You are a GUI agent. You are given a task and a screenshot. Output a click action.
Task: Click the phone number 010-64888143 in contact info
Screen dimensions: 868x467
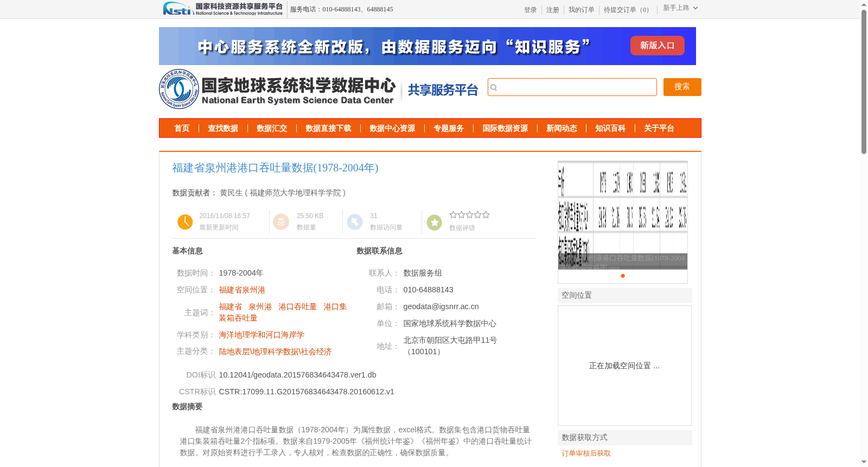pos(428,290)
